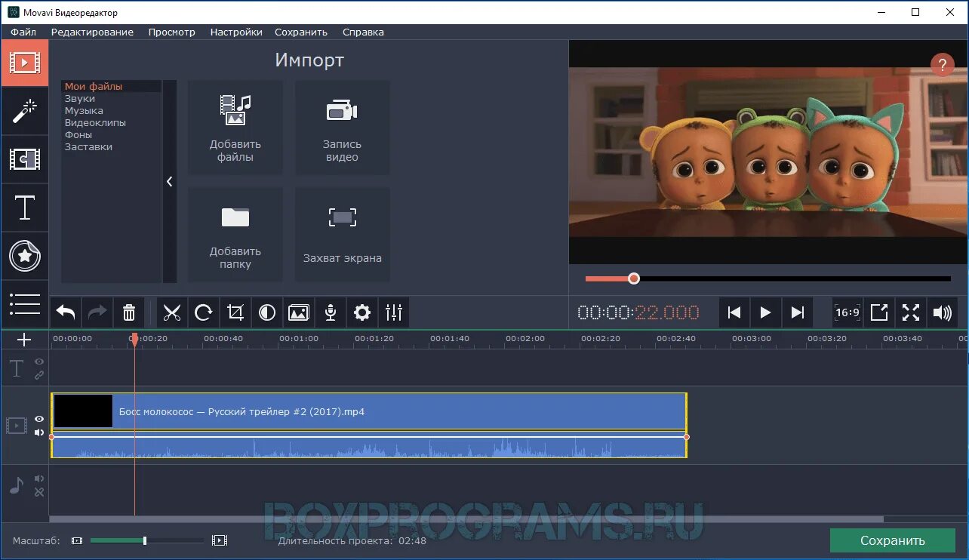Click the preview seek bar handle
969x560 pixels.
coord(634,278)
